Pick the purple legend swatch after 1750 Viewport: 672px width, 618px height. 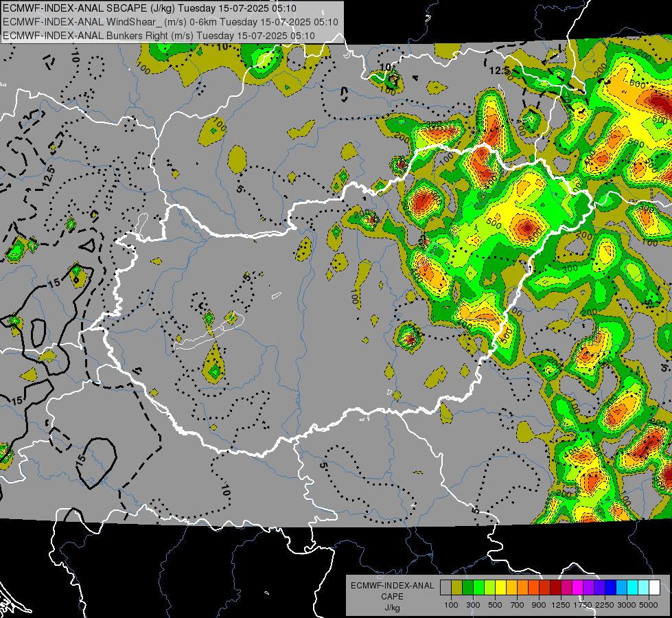click(x=588, y=587)
